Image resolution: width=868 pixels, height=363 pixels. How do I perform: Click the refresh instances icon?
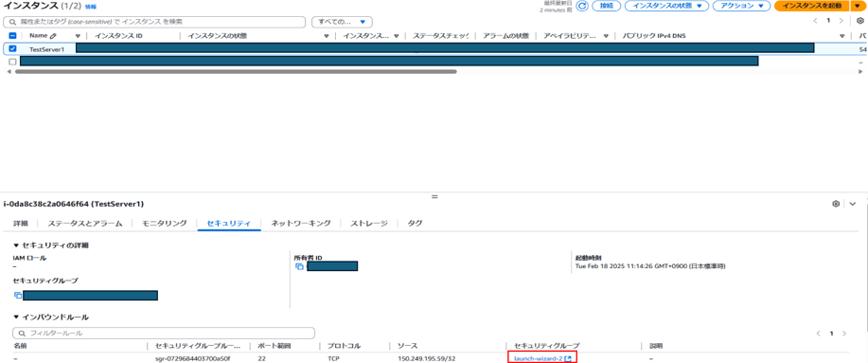coord(582,6)
